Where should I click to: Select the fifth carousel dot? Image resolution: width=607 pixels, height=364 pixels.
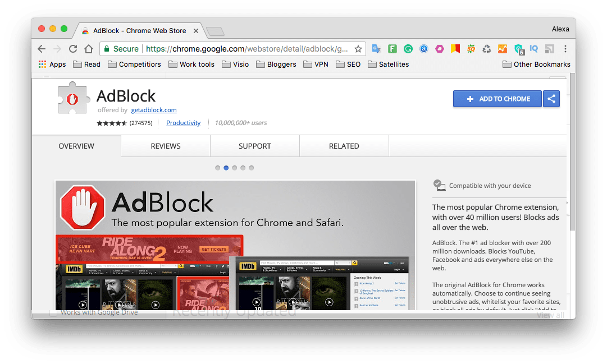pos(251,168)
